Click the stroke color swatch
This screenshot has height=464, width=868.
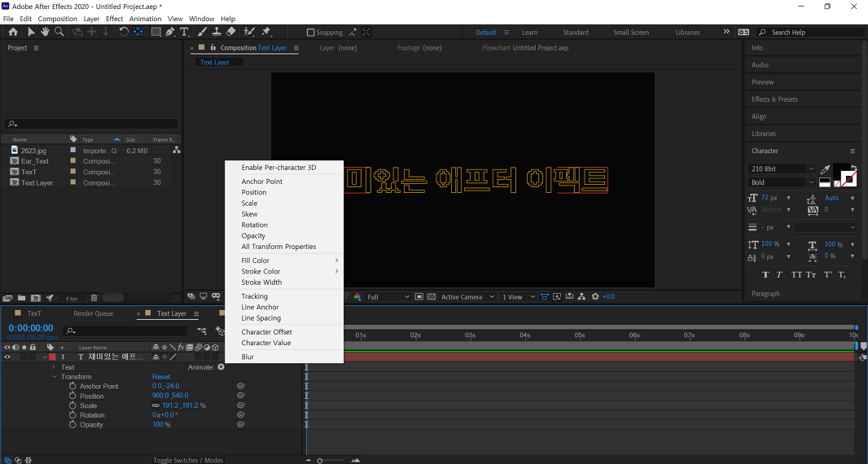pos(848,178)
